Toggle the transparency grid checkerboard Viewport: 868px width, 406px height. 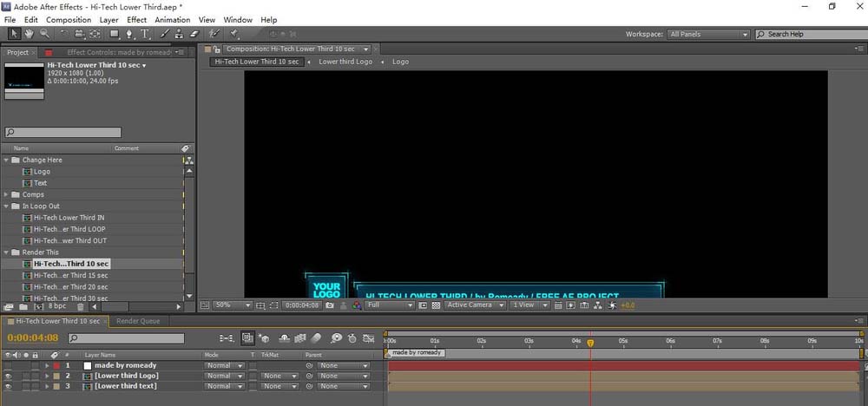(437, 304)
